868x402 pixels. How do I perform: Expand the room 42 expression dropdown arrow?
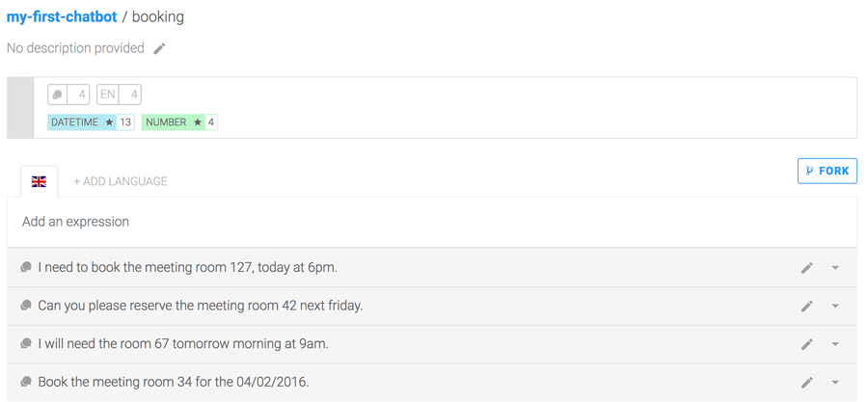click(x=835, y=306)
